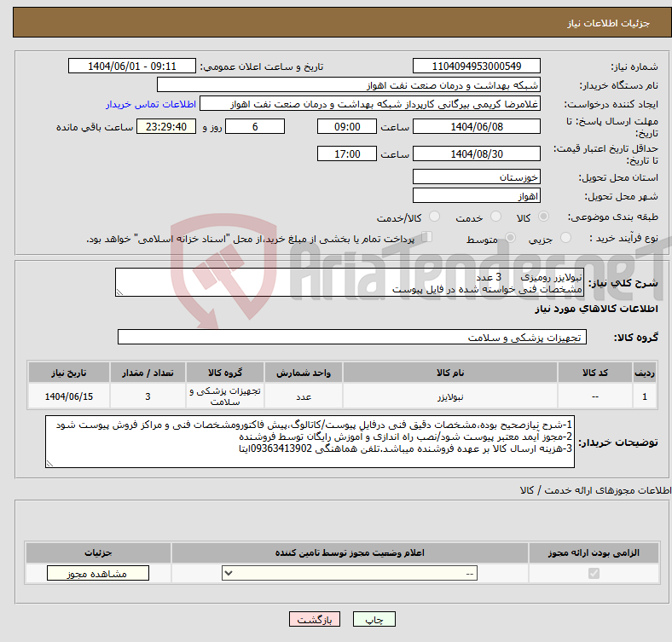672x642 pixels.
Task: Click the remaining days field showing 6
Action: [x=255, y=126]
